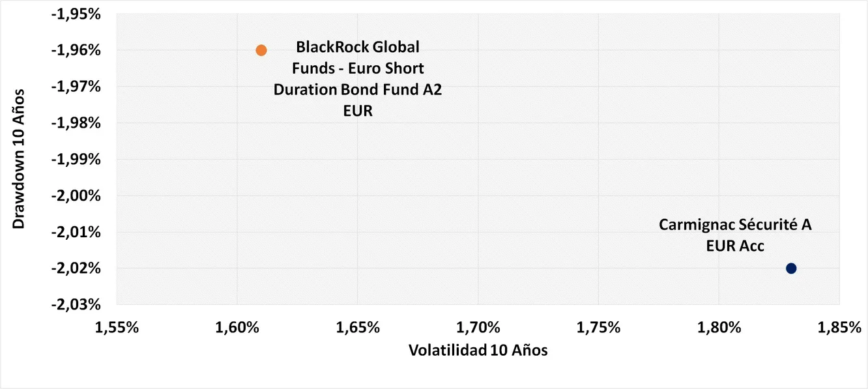Click the Volatilidad 10 Años axis title

478,351
